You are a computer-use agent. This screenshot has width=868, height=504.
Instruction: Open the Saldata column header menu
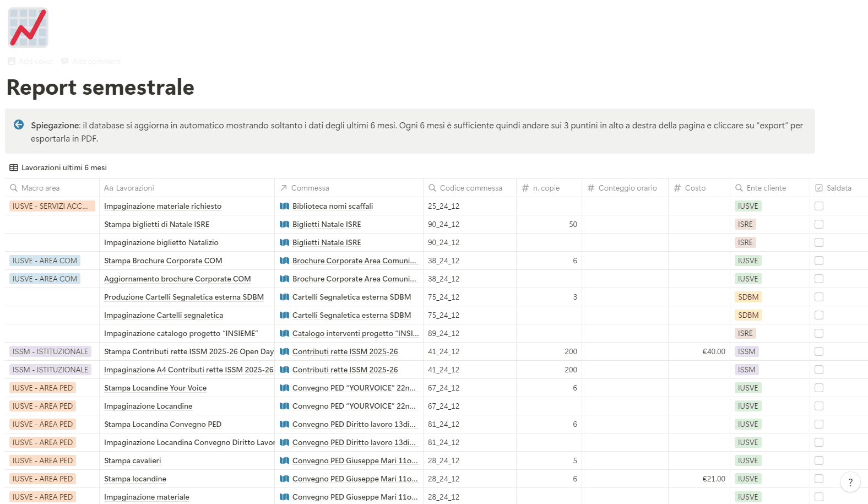pos(839,188)
